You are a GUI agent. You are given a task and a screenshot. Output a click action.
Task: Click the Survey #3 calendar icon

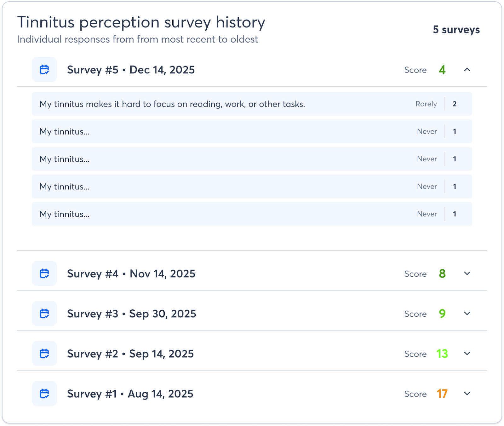[44, 314]
